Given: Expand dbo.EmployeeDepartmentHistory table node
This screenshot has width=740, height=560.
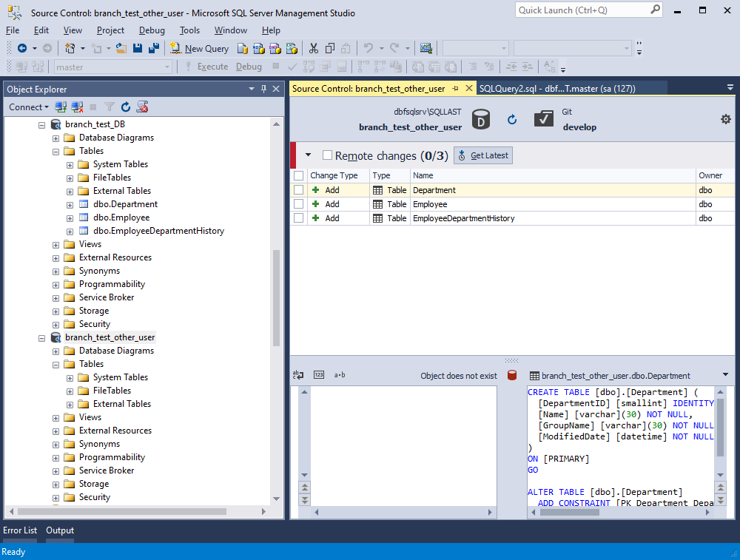Looking at the screenshot, I should tap(70, 232).
